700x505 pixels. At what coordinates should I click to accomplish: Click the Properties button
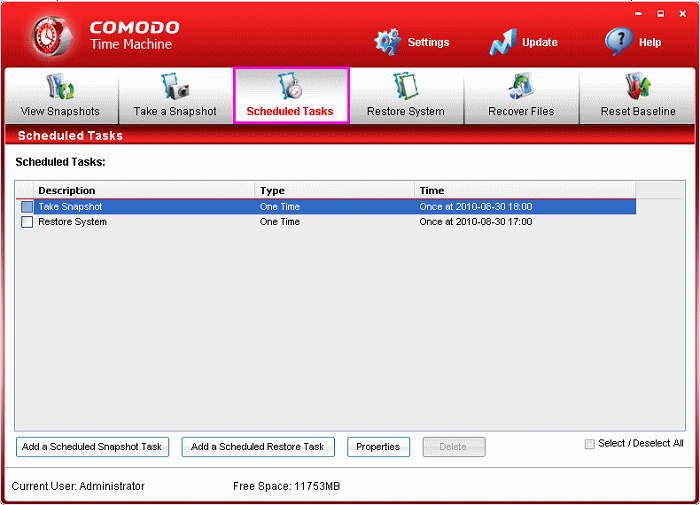click(x=378, y=447)
